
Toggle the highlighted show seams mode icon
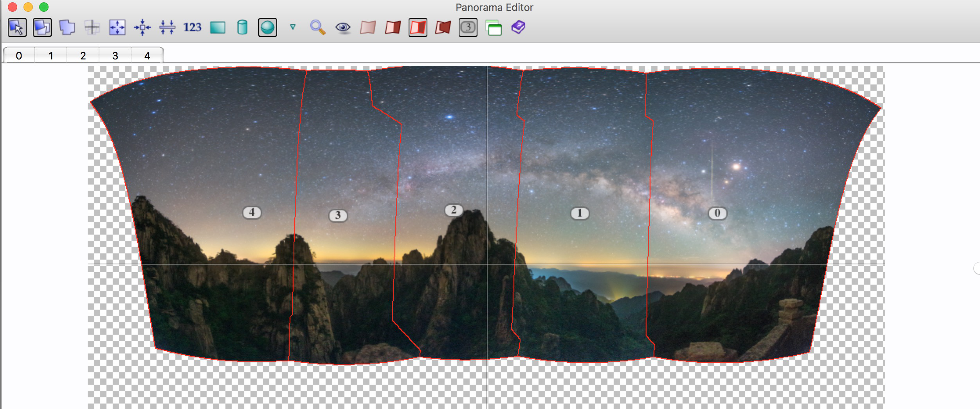[418, 27]
